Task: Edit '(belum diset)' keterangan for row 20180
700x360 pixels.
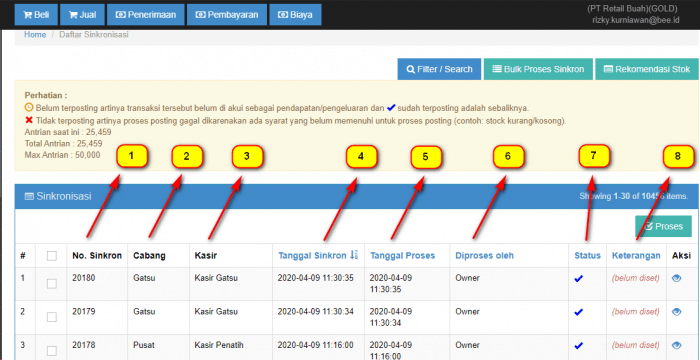Action: point(636,278)
